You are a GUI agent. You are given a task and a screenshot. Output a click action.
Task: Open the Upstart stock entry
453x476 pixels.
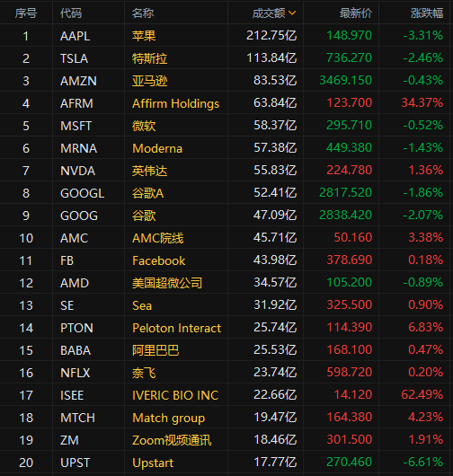[x=153, y=463]
